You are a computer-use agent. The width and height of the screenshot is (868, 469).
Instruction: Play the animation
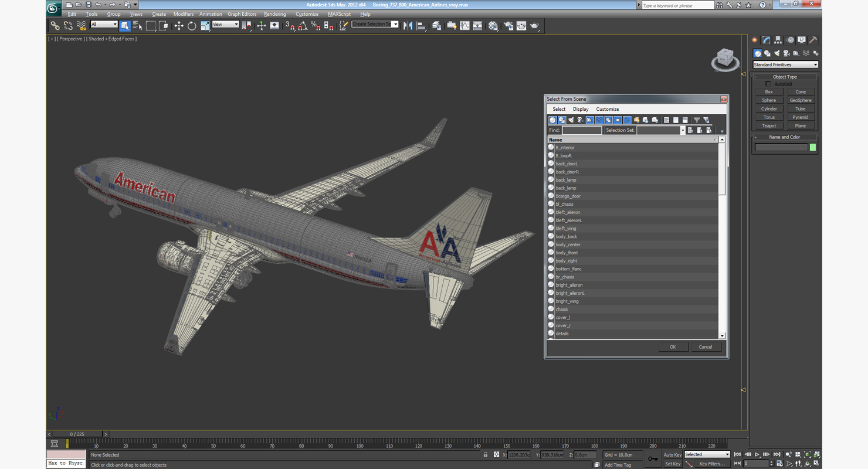tap(757, 454)
